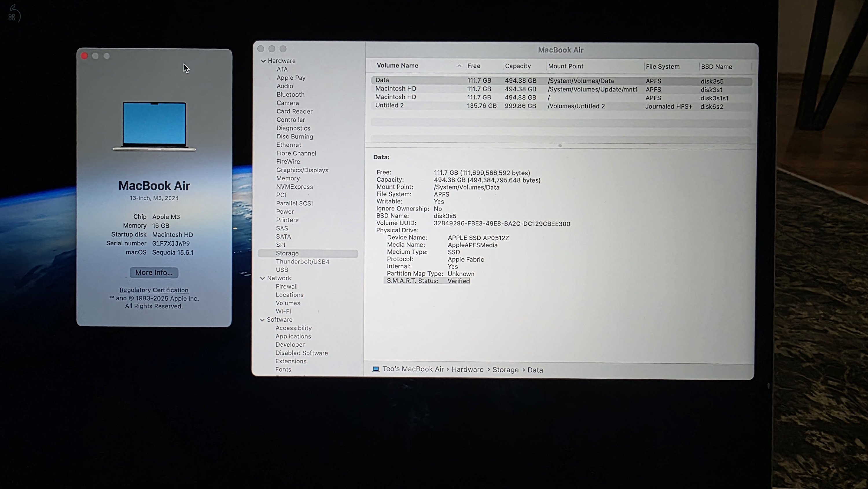View Thunderbolt/USB4 details
This screenshot has width=868, height=489.
click(302, 261)
